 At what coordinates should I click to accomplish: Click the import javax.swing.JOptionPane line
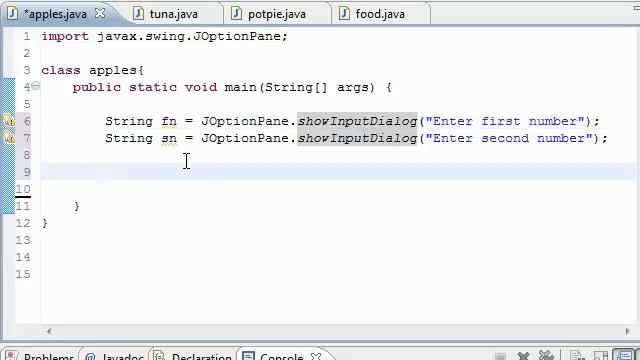click(x=164, y=36)
